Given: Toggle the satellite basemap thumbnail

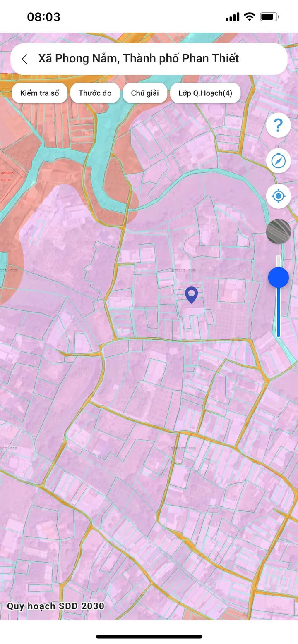Looking at the screenshot, I should click(278, 231).
